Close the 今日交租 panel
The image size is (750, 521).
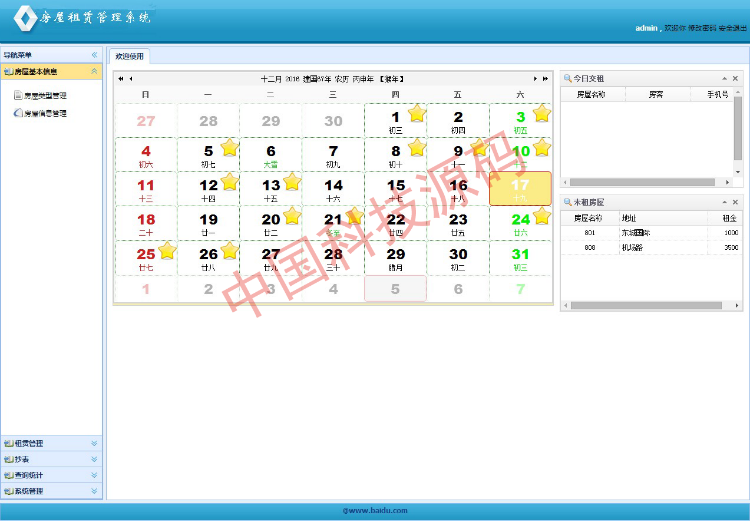(x=735, y=78)
